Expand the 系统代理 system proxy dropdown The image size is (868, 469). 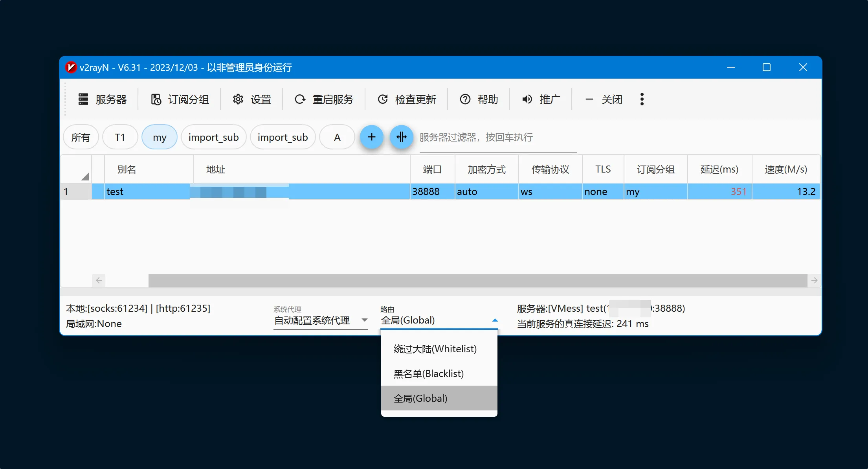click(364, 320)
